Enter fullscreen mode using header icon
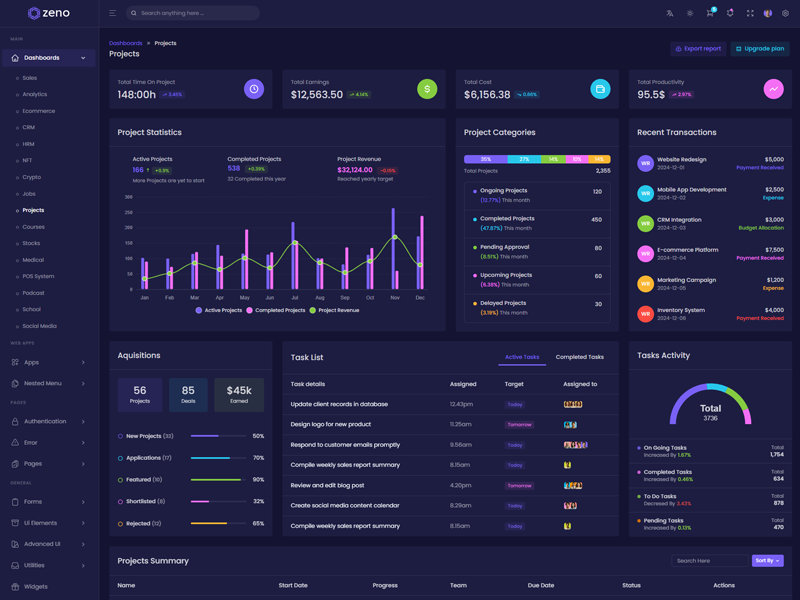 (x=750, y=13)
